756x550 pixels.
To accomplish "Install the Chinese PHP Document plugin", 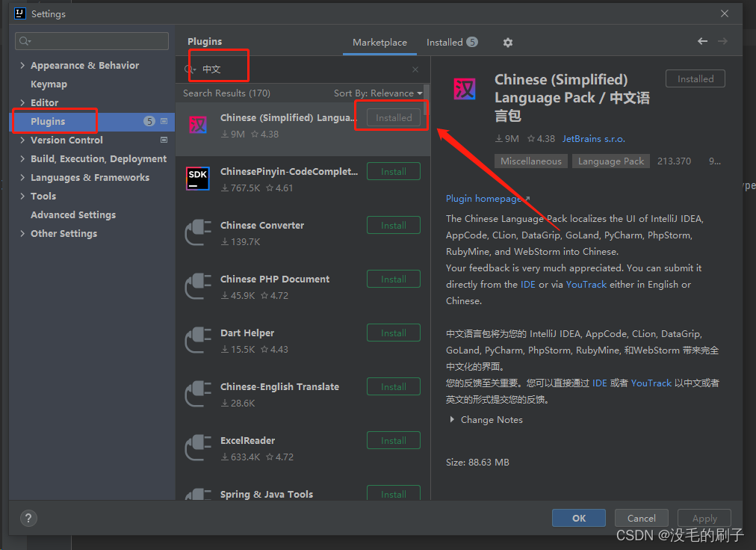I will tap(394, 279).
